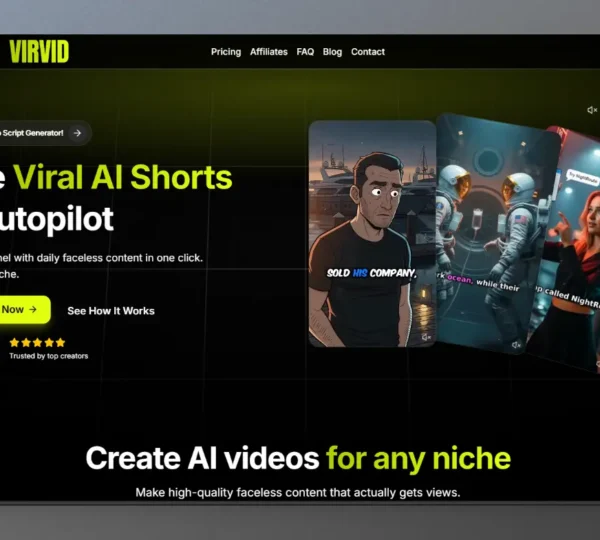
Task: Open the cartoon man video thumbnail
Action: 372,233
